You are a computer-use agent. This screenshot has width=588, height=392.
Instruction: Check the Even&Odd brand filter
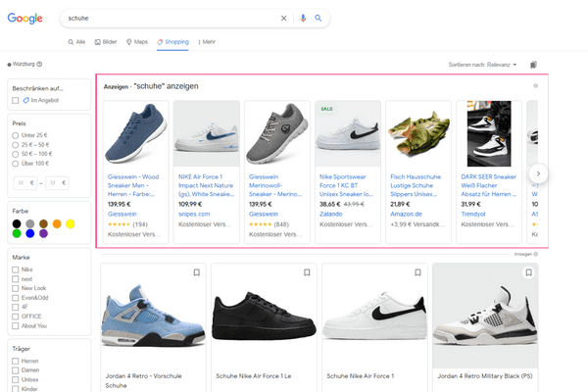click(16, 298)
